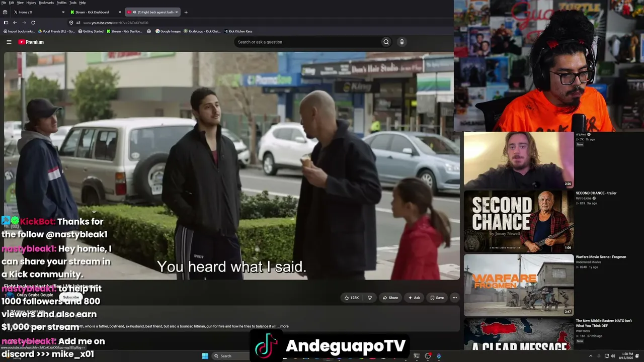
Task: Open the taskbar clock showing 1:58 PM
Action: pos(627,356)
